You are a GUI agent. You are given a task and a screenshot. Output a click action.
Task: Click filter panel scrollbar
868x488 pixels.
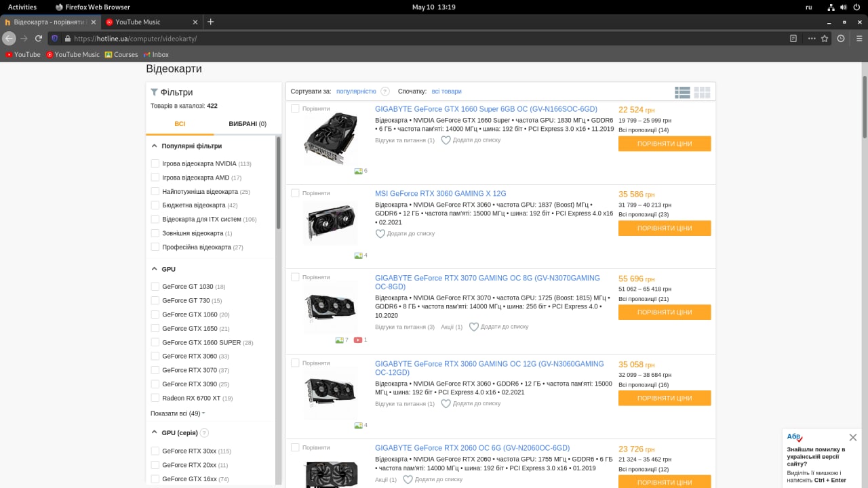click(x=278, y=183)
